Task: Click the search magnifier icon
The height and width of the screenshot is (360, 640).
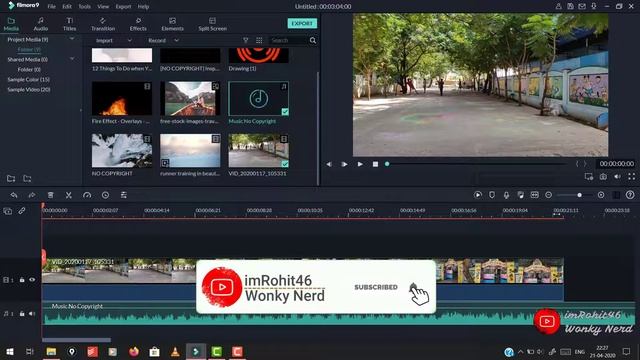Action: (x=313, y=40)
